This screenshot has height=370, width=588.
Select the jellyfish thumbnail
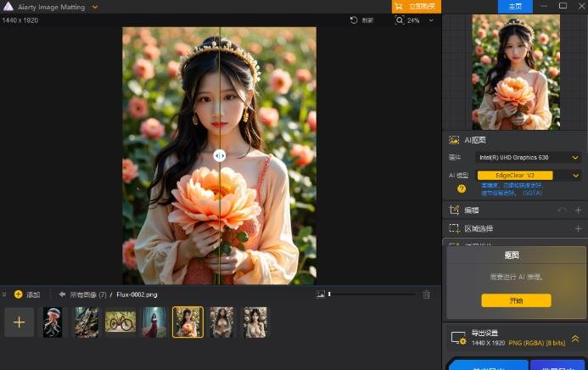53,322
